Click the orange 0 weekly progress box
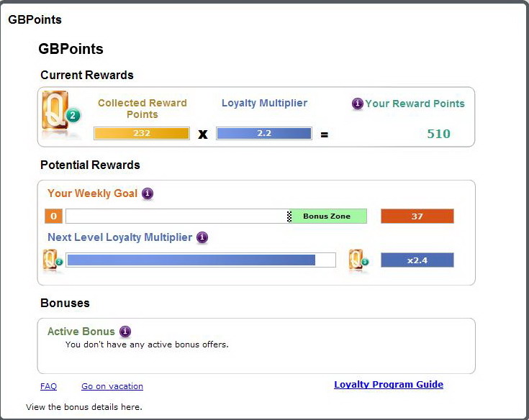The height and width of the screenshot is (420, 529). (54, 216)
